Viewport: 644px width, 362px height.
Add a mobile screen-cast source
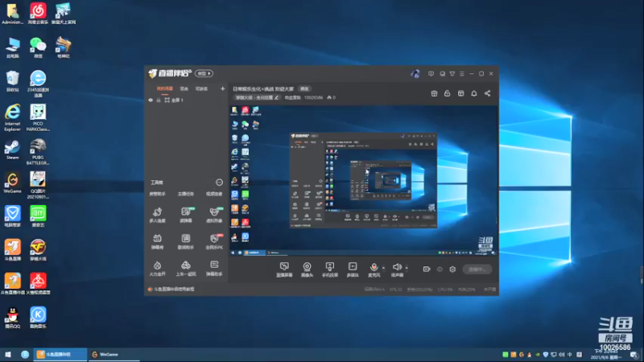330,269
